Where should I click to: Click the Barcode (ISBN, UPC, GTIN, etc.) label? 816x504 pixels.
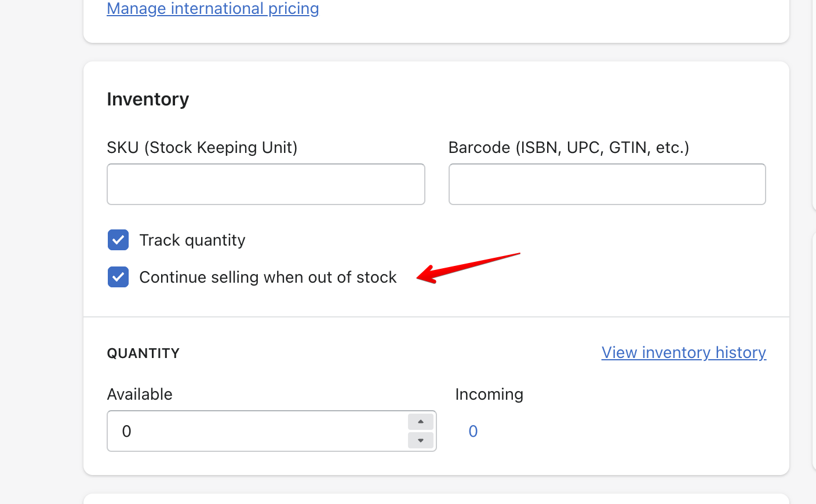(569, 147)
